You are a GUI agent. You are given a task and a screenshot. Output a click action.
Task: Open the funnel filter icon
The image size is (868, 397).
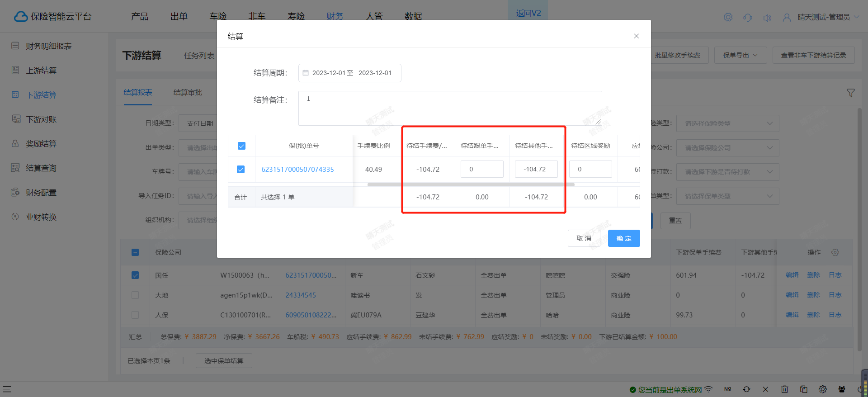click(850, 93)
